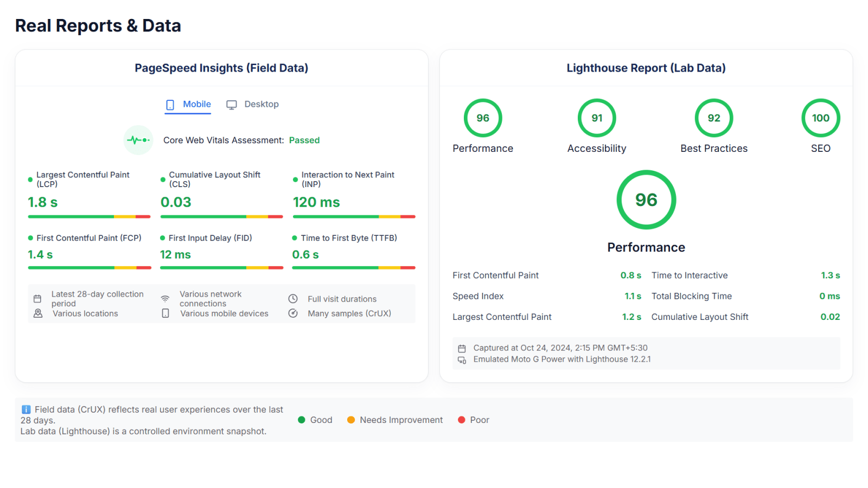Click the 120 ms INP value
Screen dimensions: 868x488
tap(316, 202)
